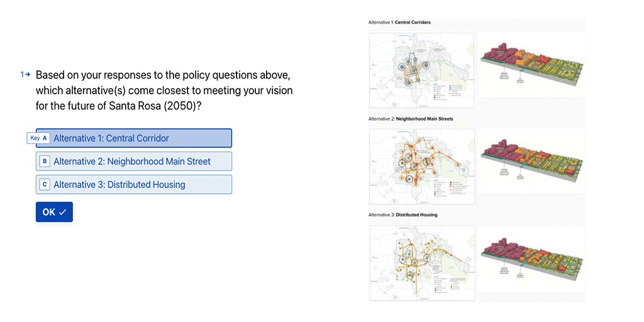Open the Alternative 3 Distributed Housing map

click(422, 262)
